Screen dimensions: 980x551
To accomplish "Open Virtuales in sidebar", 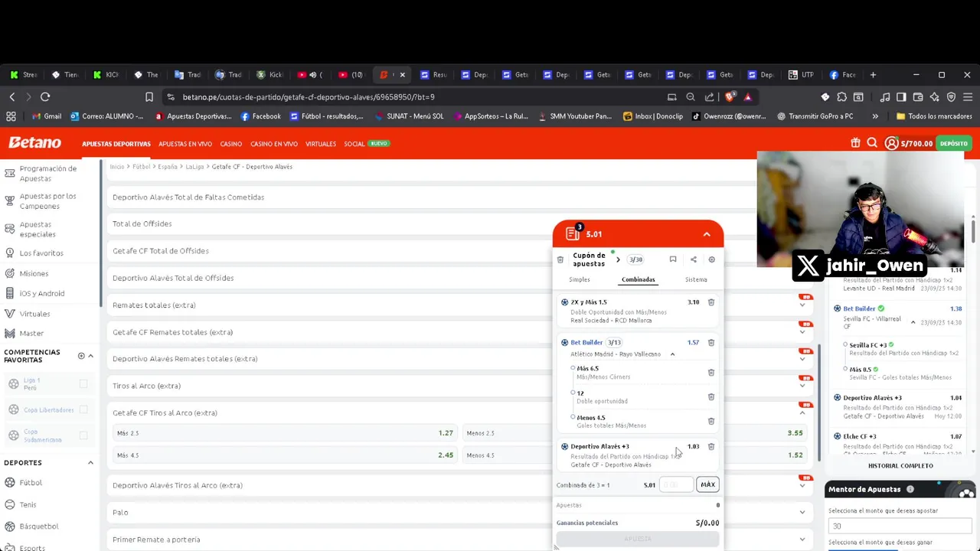I will [34, 314].
